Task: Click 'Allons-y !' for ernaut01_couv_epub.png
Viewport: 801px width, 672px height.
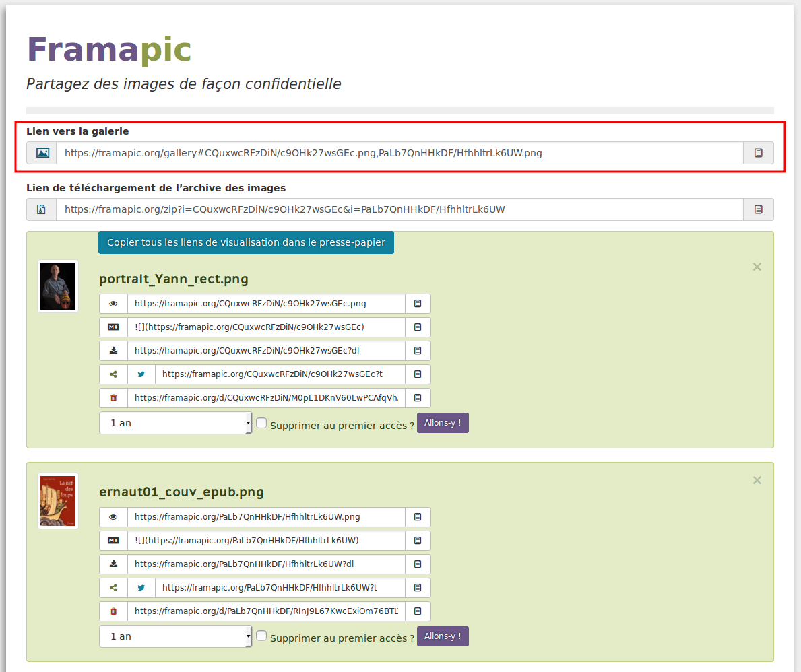Action: 443,636
